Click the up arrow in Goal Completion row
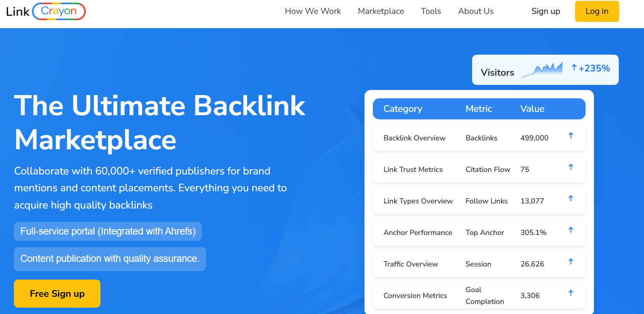The height and width of the screenshot is (314, 644). pos(570,293)
